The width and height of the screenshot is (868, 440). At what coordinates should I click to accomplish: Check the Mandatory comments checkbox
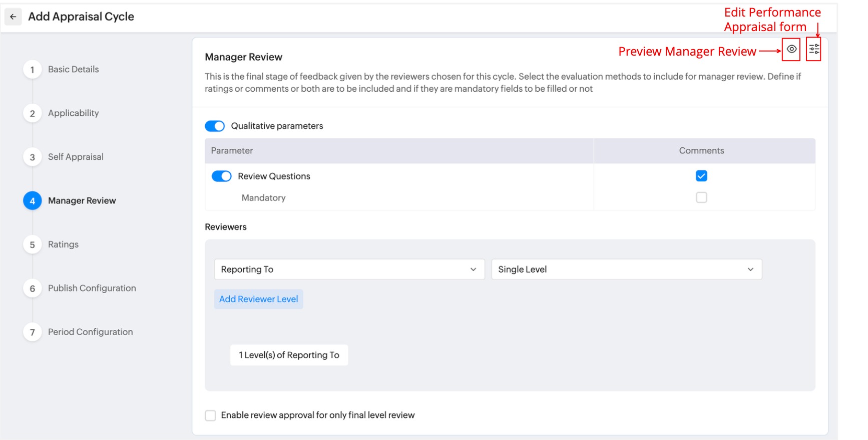(701, 197)
